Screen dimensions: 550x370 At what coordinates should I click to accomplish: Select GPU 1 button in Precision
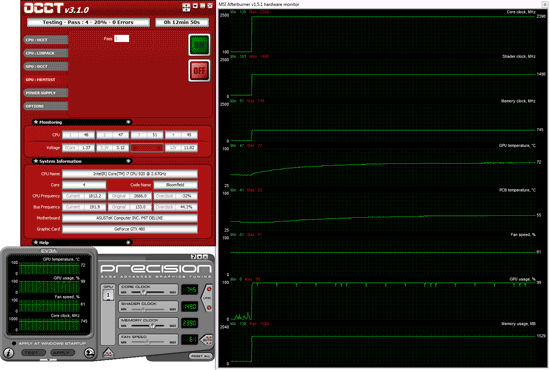tap(108, 296)
